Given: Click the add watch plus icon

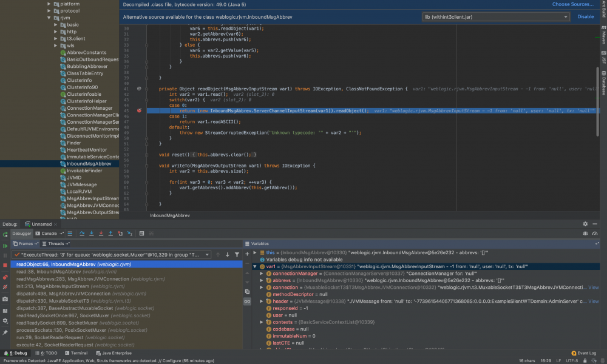Looking at the screenshot, I should tap(247, 254).
